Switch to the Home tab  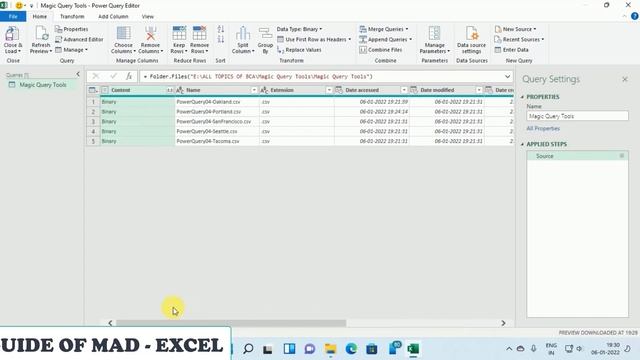40,16
